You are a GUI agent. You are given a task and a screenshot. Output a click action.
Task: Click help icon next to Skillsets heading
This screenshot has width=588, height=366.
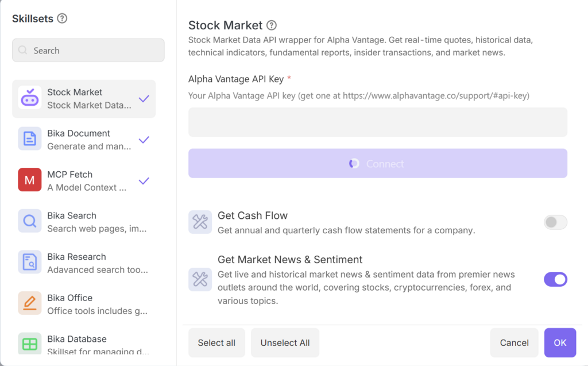click(x=63, y=18)
